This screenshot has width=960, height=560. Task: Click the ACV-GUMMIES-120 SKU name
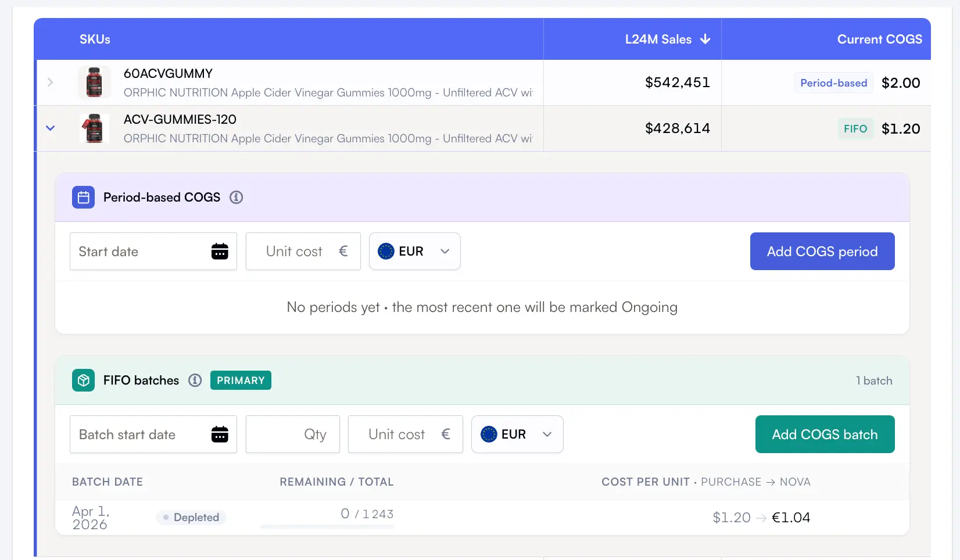(x=180, y=120)
